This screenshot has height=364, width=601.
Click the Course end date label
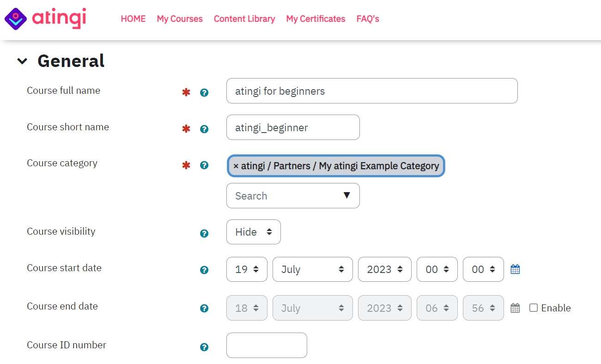click(x=62, y=306)
